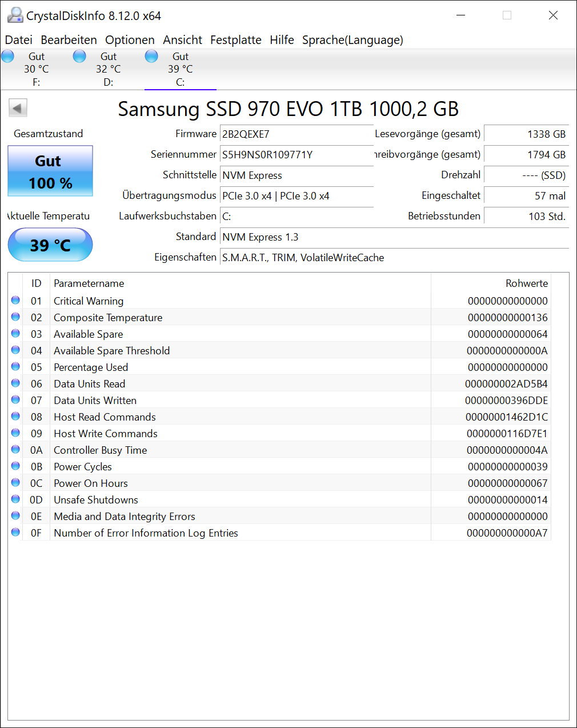Screen dimensions: 577x728
Task: Click the Eigenschaften field S.M.A.R.T., TRIM
Action: (x=394, y=258)
